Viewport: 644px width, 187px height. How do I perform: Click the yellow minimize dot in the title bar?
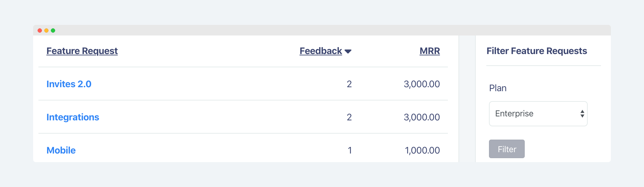coord(46,31)
